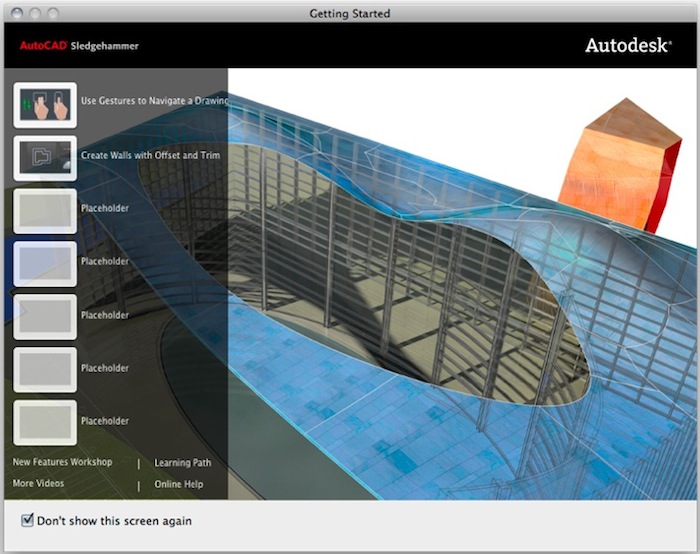Screen dimensions: 700x554
Task: Click the Getting Started title text
Action: pyautogui.click(x=350, y=14)
